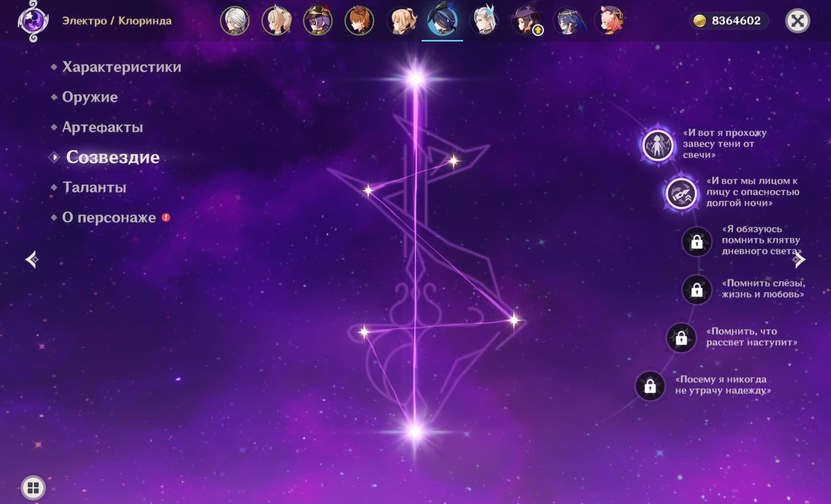Select the purple-haired character with brown hat
The image size is (831, 504).
pyautogui.click(x=318, y=20)
